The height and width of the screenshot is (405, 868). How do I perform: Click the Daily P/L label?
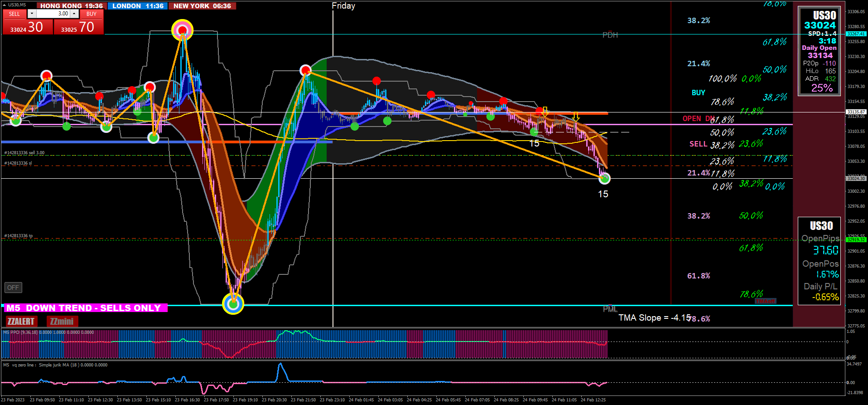[820, 287]
